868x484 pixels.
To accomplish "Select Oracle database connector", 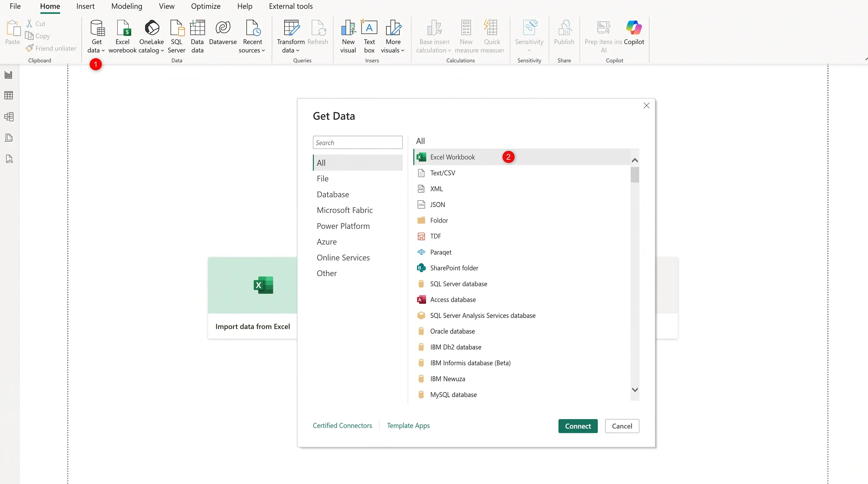I will click(x=522, y=331).
